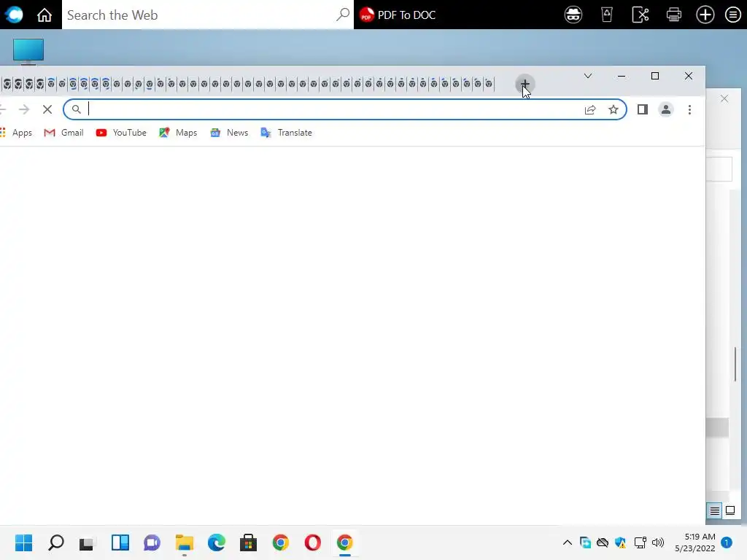Go forward in Chrome history
The height and width of the screenshot is (560, 747).
(x=24, y=109)
